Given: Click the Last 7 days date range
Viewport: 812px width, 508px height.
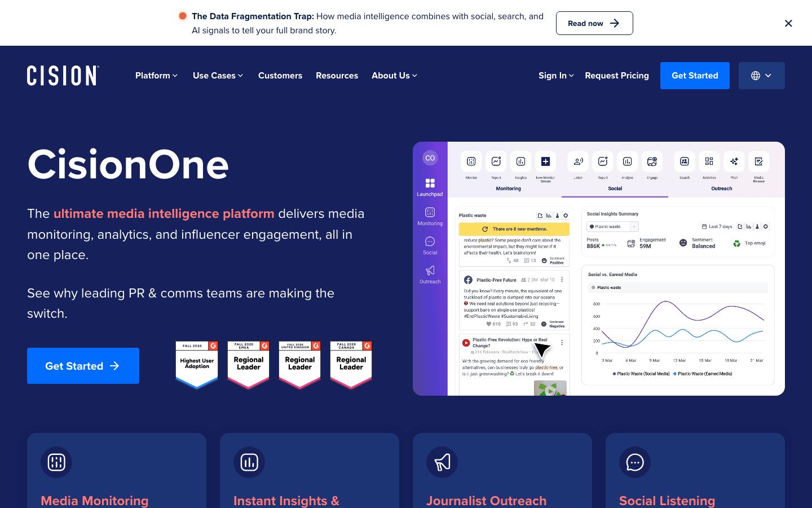Looking at the screenshot, I should click(x=717, y=226).
